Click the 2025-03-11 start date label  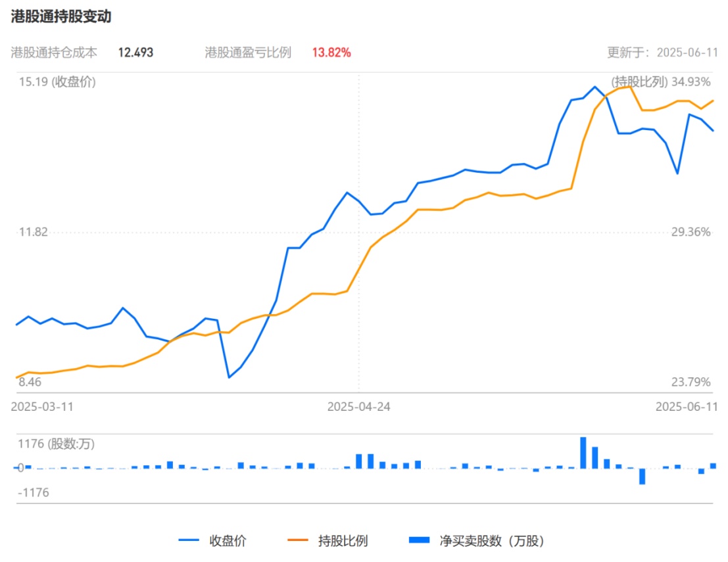point(43,407)
